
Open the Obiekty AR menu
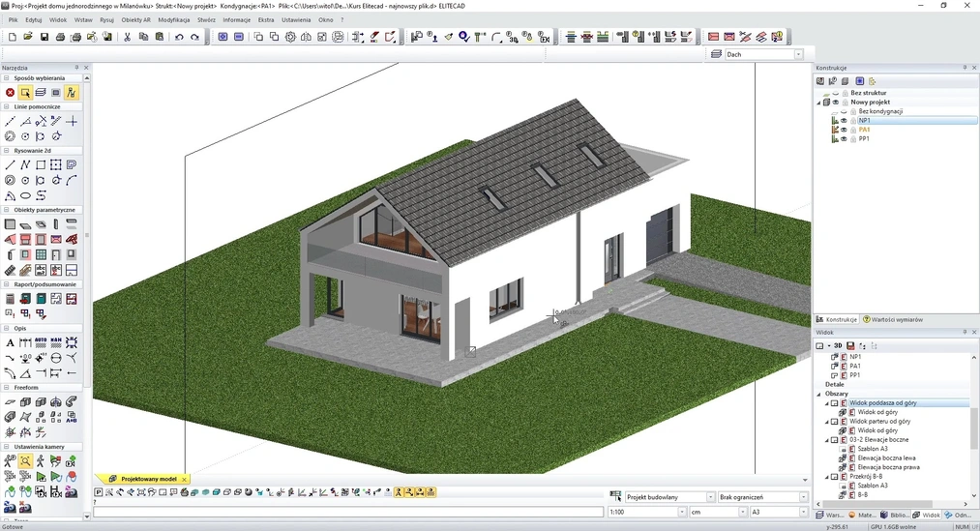click(135, 20)
